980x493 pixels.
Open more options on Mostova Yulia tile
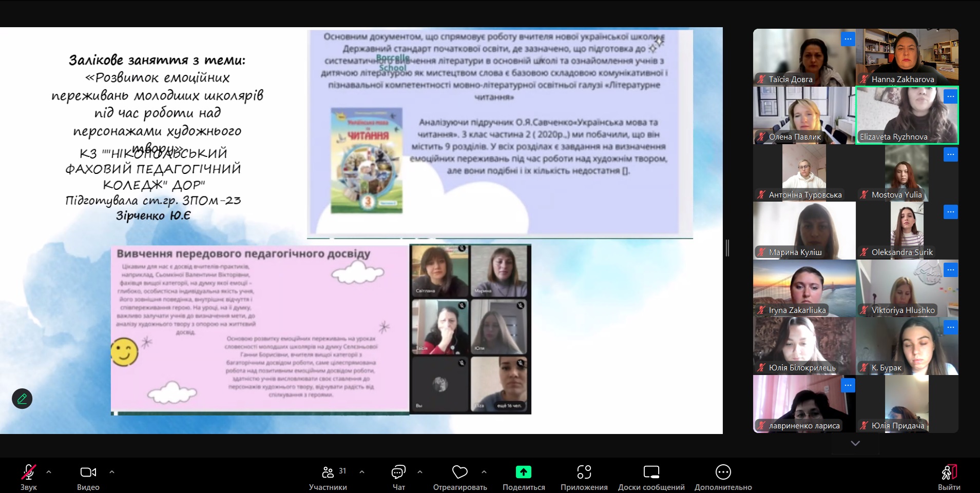(x=951, y=154)
